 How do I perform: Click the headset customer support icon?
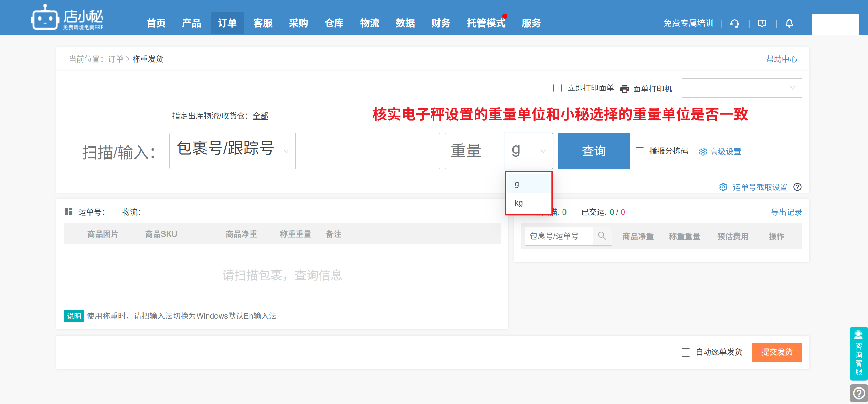pyautogui.click(x=735, y=23)
